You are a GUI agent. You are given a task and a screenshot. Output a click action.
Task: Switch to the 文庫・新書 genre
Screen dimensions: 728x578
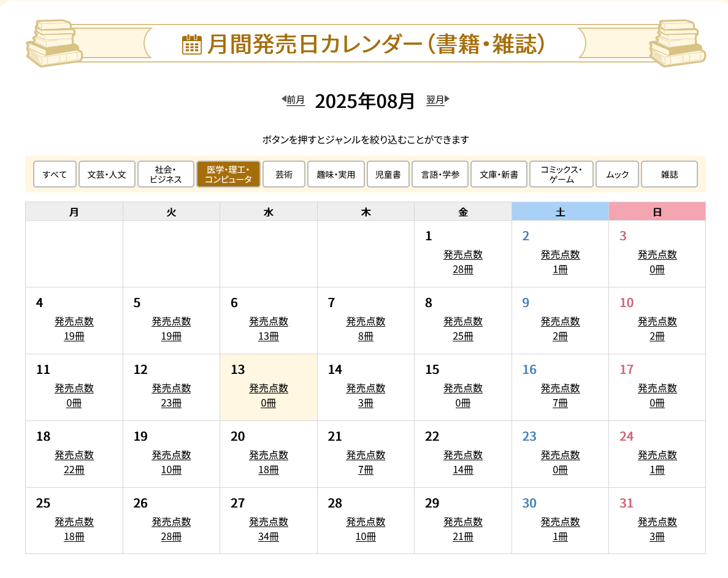point(499,174)
